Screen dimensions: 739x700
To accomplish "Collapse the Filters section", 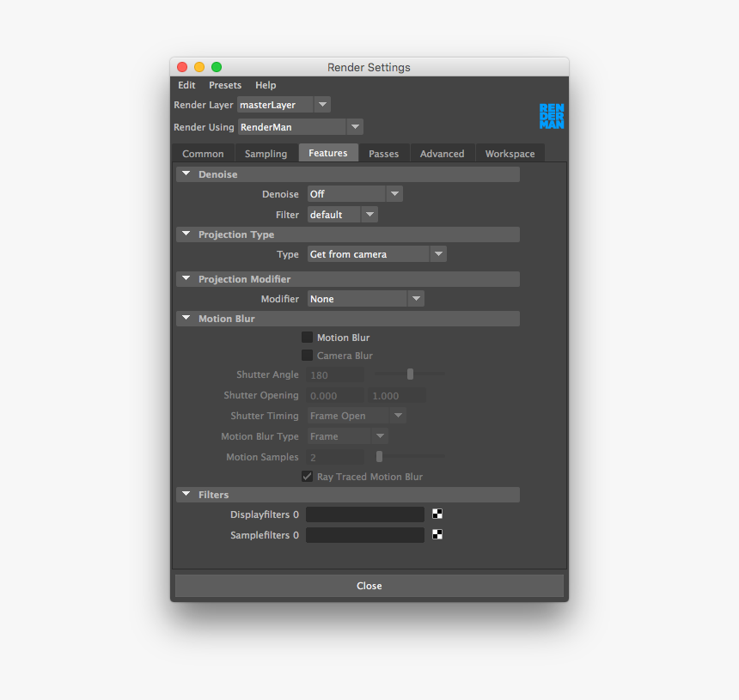I will click(x=186, y=494).
